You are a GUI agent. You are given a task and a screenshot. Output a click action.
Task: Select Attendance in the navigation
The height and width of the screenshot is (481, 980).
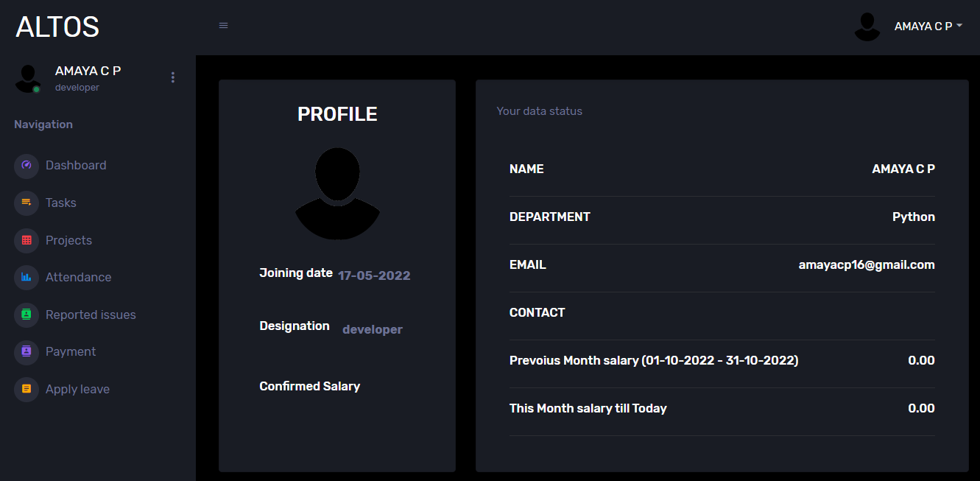tap(78, 277)
